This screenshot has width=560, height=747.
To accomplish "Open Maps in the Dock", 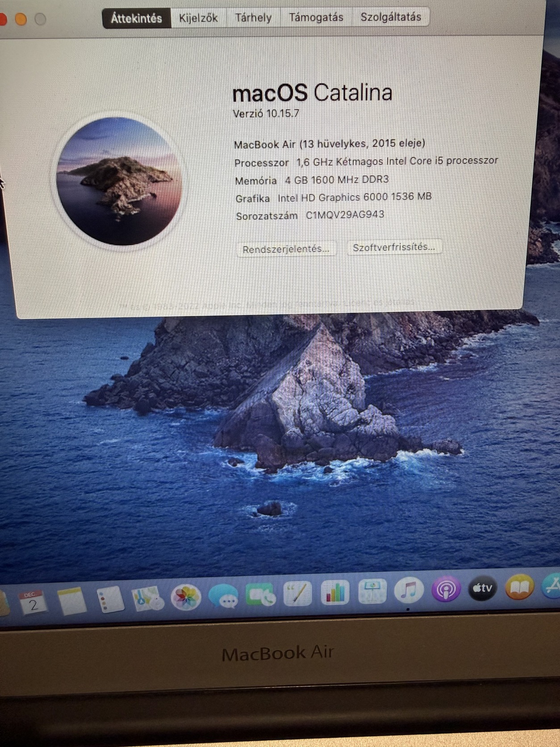I will [147, 598].
